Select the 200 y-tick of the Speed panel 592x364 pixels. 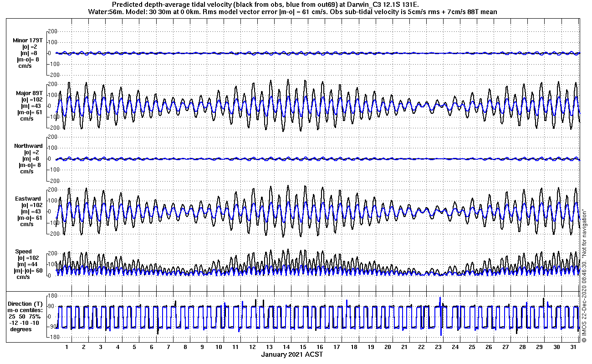tap(52, 253)
